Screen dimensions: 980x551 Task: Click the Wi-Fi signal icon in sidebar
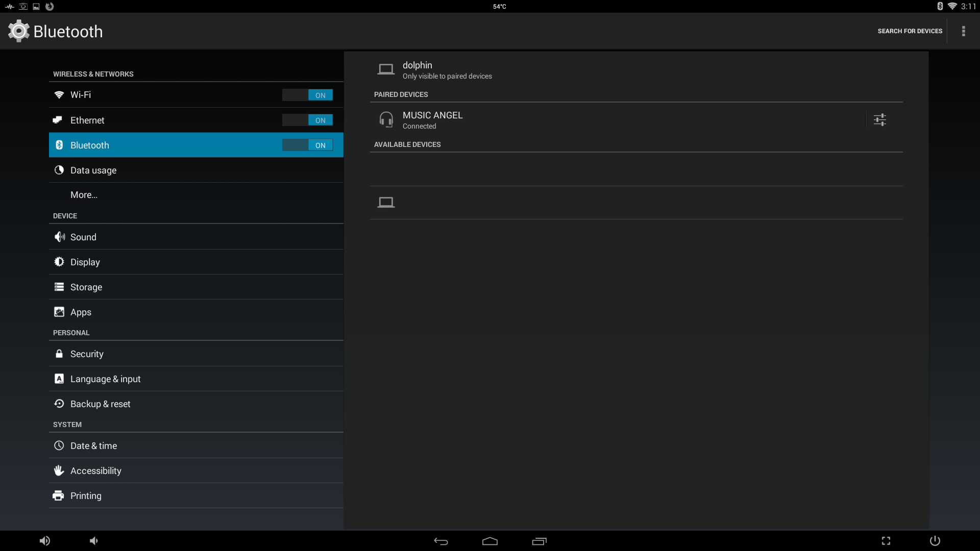tap(59, 95)
